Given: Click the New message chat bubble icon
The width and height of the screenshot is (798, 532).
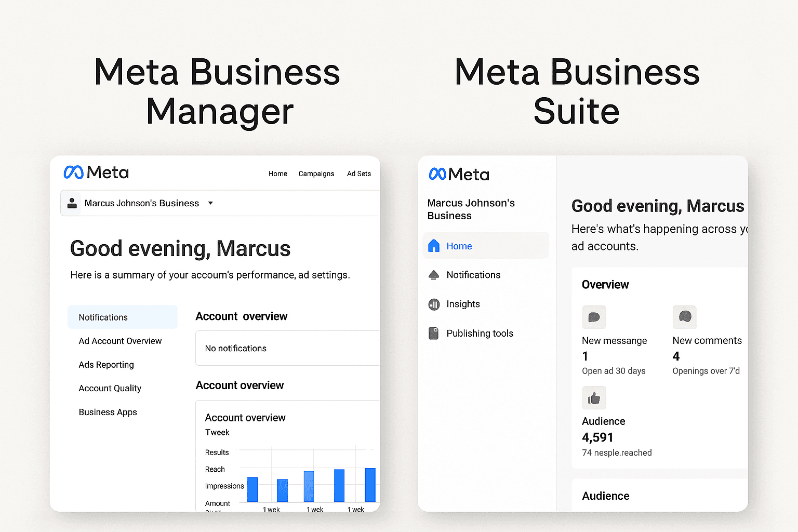Looking at the screenshot, I should [594, 317].
